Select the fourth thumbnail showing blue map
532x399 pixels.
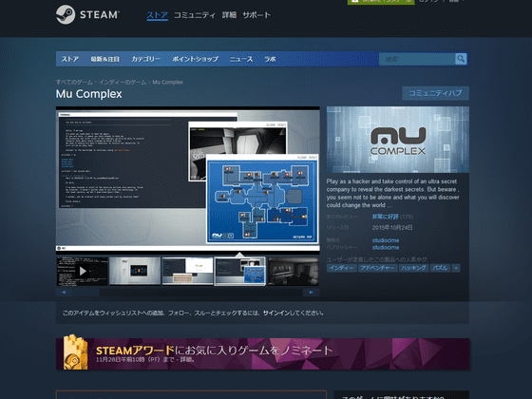coord(239,271)
